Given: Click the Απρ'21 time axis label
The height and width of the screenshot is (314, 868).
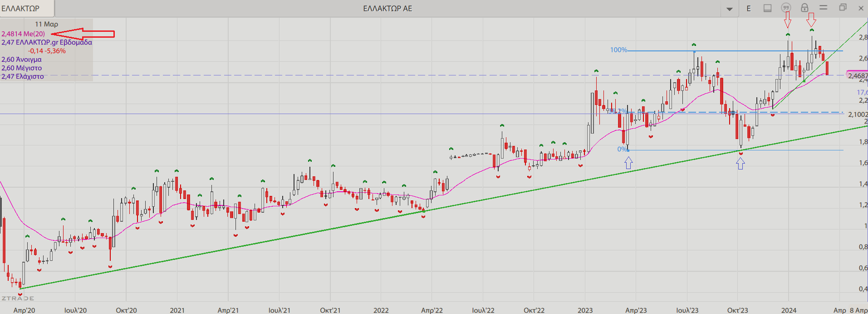Looking at the screenshot, I should [228, 310].
